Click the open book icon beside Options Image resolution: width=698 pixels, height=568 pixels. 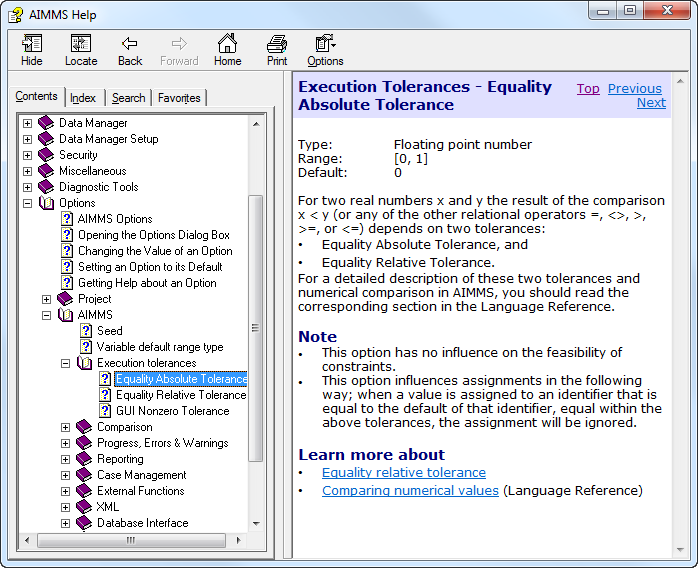(46, 203)
